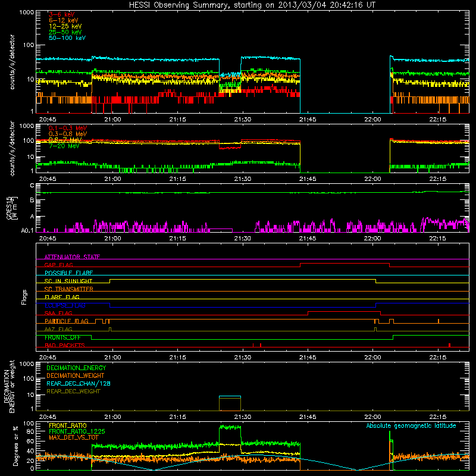Click the yellow FRONT_RATIO legend label

tap(68, 425)
